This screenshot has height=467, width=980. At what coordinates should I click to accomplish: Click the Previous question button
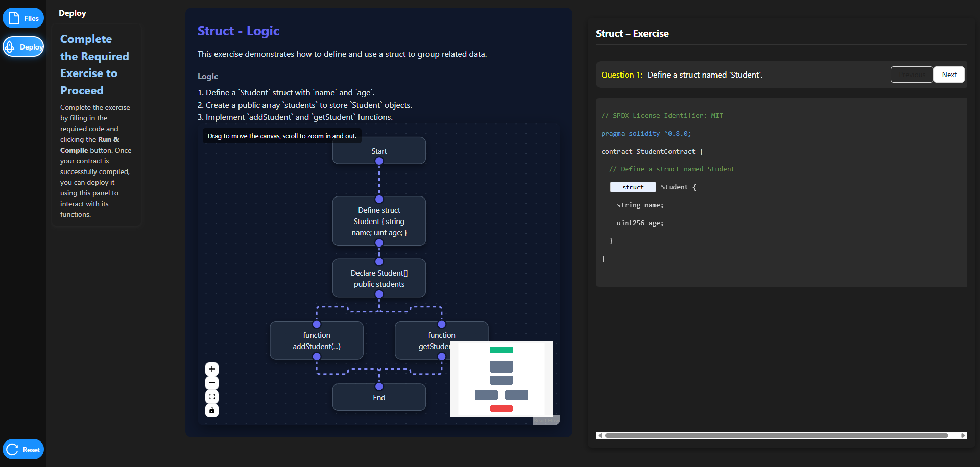click(x=912, y=75)
